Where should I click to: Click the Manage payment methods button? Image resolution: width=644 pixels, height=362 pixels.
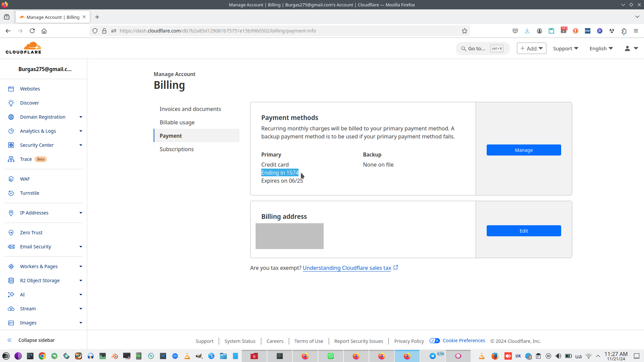click(524, 150)
